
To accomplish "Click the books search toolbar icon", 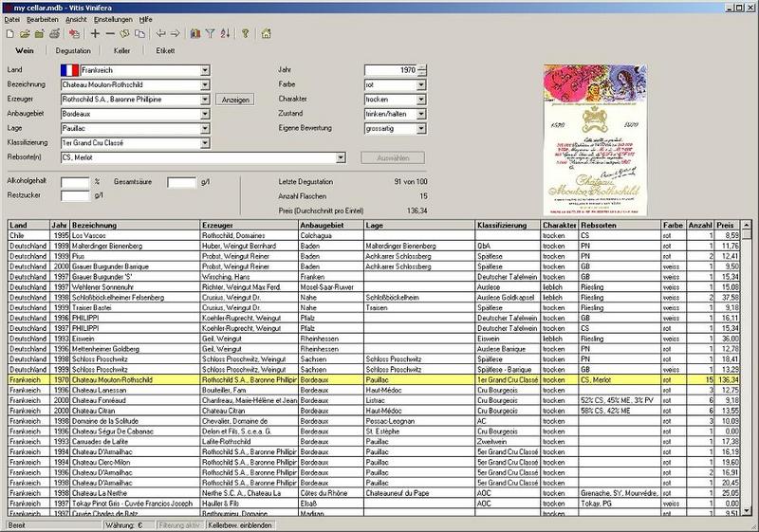I will coord(195,34).
